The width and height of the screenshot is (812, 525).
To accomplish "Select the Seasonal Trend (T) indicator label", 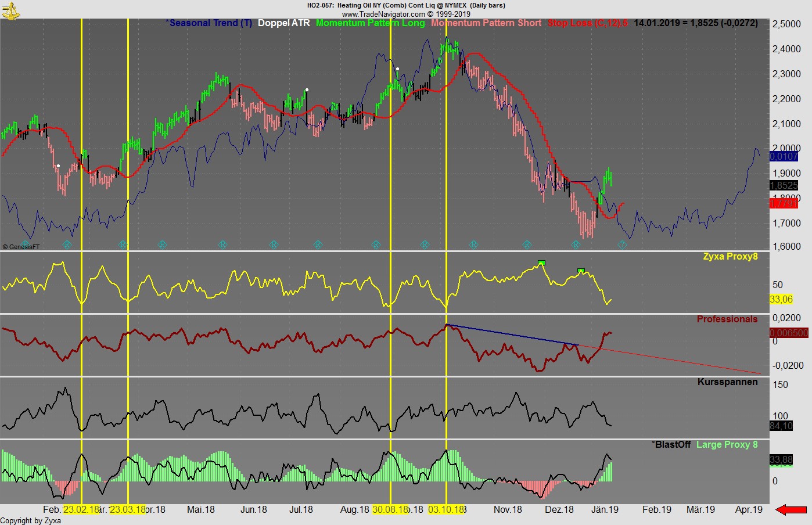I will click(210, 23).
